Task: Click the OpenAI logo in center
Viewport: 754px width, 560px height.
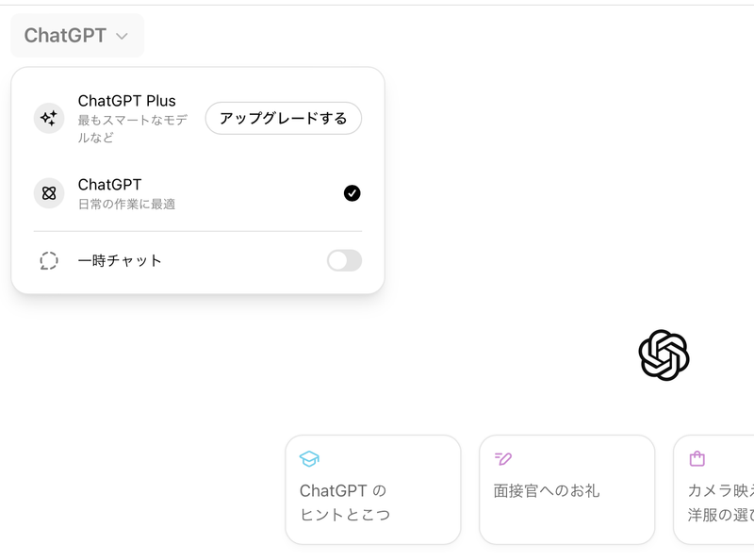Action: pos(664,355)
